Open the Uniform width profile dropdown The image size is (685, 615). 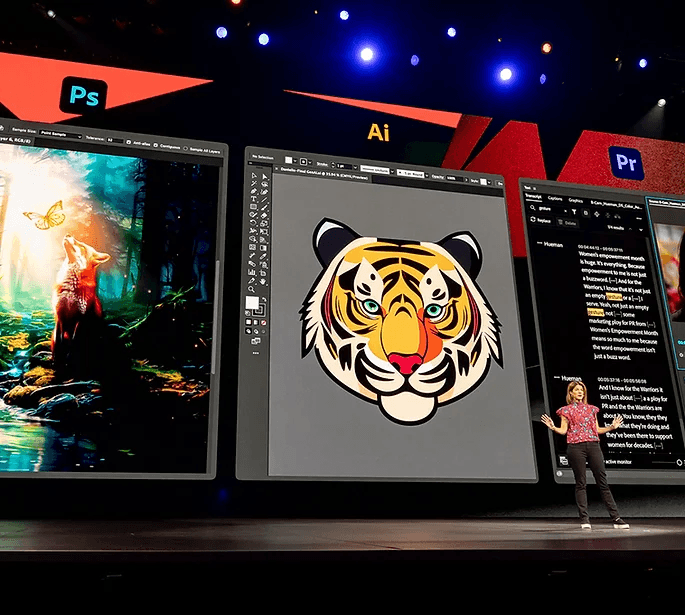click(392, 171)
